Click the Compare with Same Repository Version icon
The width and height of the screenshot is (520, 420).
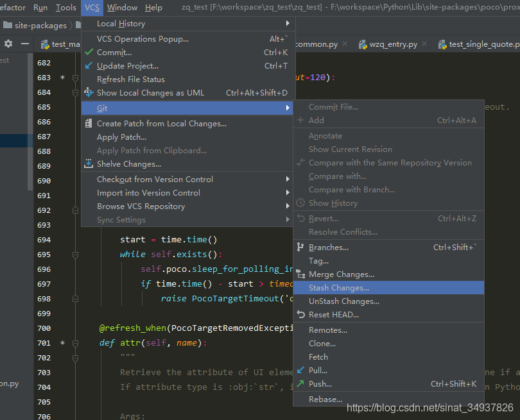300,162
